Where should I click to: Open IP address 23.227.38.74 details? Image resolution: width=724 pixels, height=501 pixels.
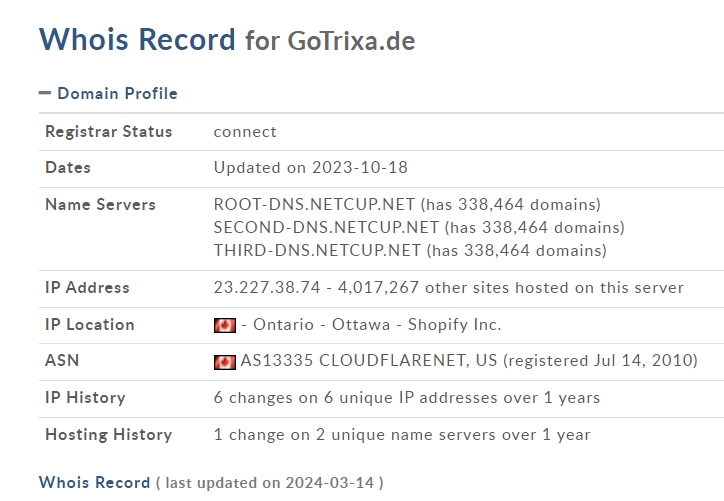coord(267,288)
